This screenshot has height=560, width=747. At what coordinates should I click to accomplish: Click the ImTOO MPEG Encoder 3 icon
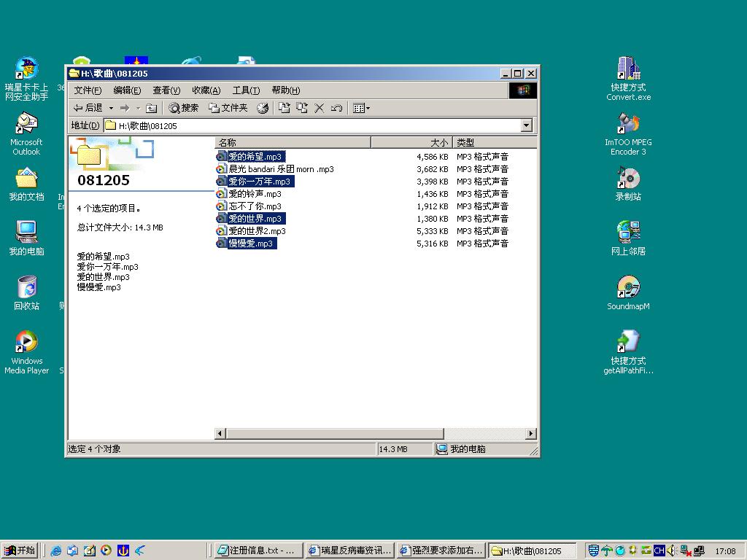click(628, 124)
